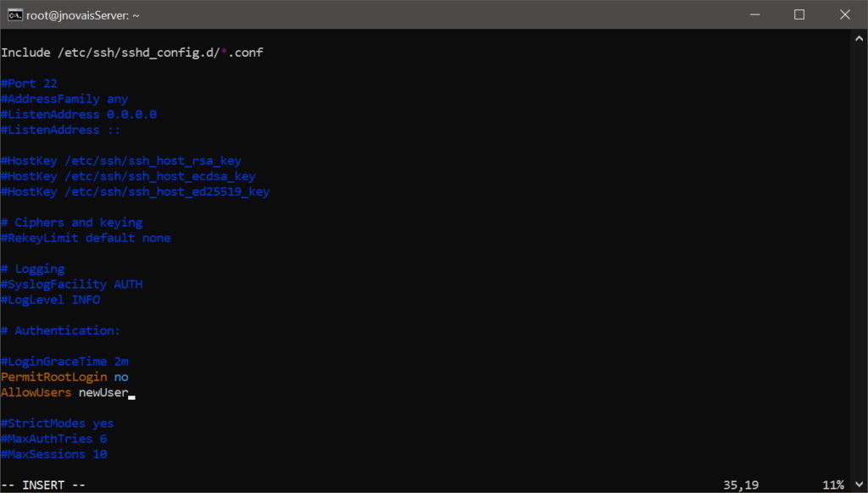Click the #StrictModes yes line
Image resolution: width=868 pixels, height=493 pixels.
[58, 424]
